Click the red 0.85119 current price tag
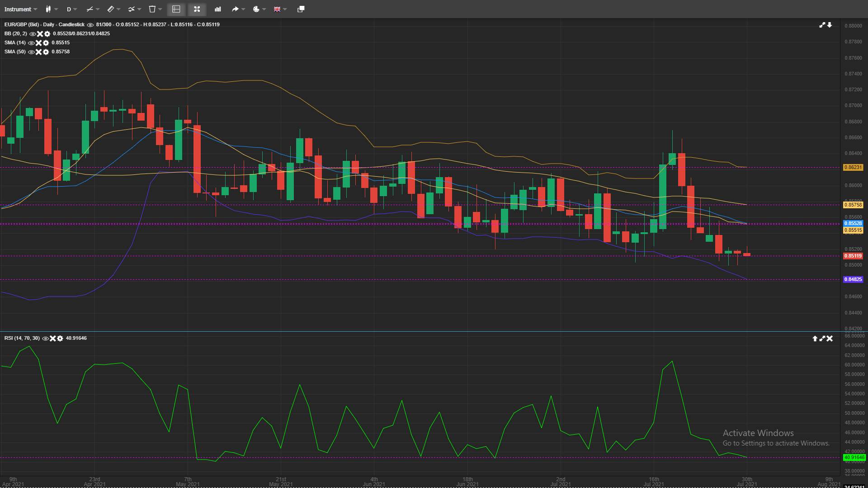This screenshot has height=488, width=868. pyautogui.click(x=853, y=256)
